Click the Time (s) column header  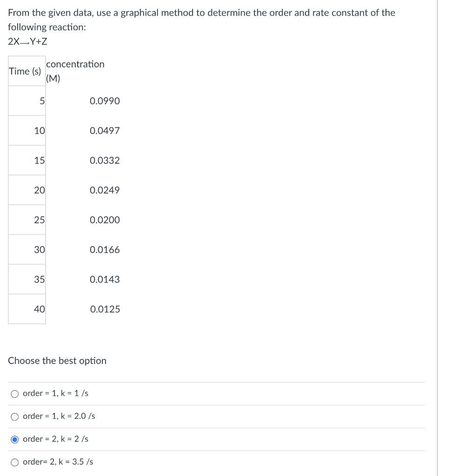(25, 71)
